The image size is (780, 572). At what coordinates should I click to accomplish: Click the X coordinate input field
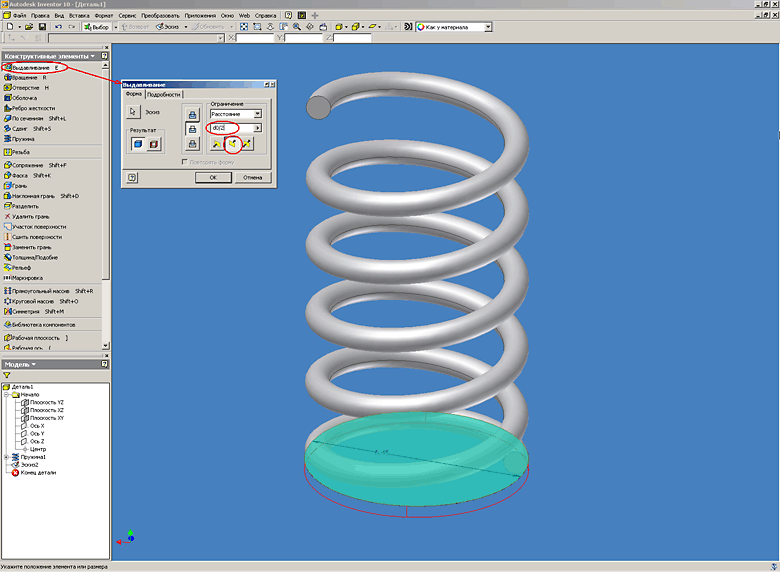coord(255,38)
